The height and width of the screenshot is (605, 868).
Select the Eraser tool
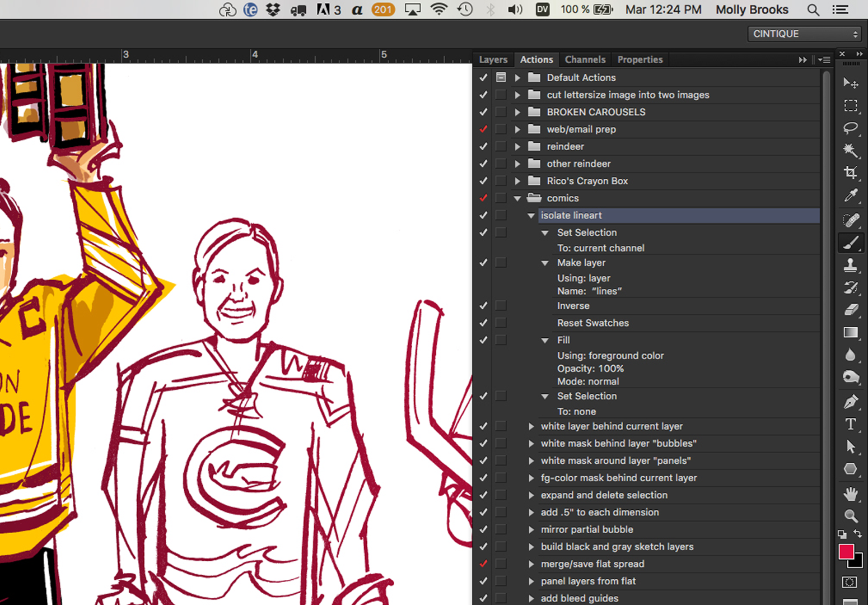point(851,310)
